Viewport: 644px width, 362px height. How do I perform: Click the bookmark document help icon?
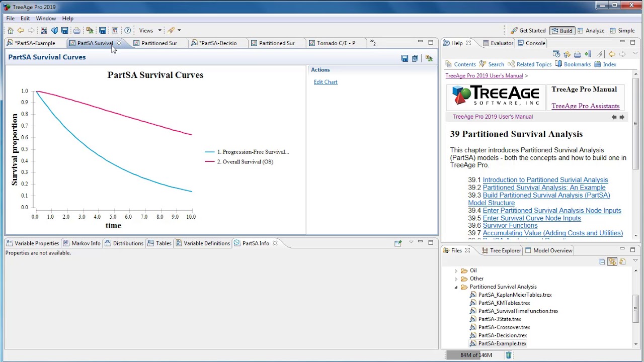point(588,54)
